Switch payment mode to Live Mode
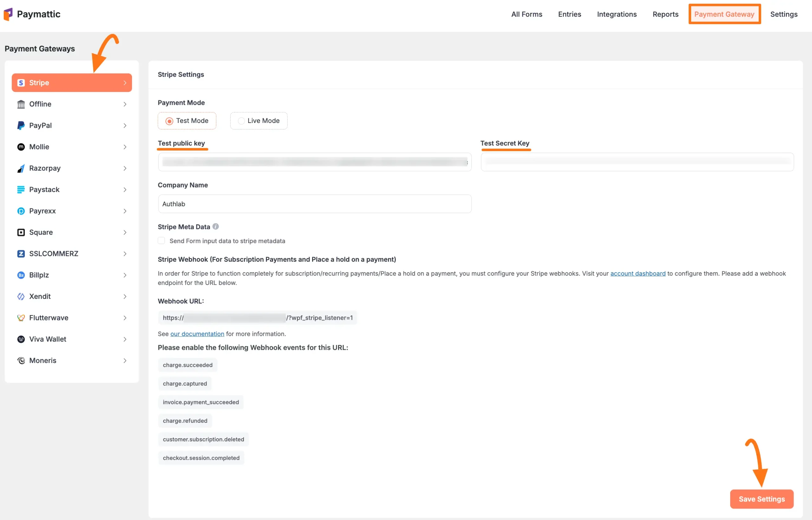812x520 pixels. (241, 120)
